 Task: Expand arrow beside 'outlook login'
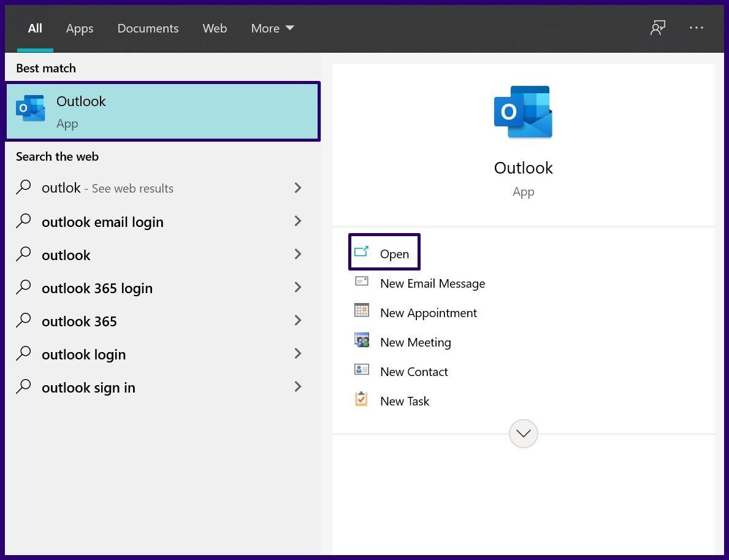click(x=298, y=353)
